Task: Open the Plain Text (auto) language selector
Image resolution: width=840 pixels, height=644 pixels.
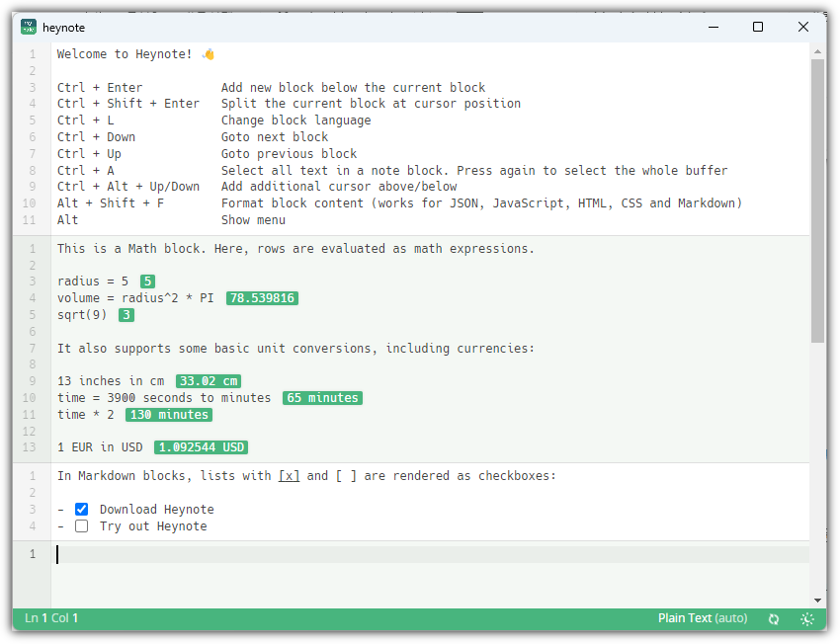Action: (x=703, y=618)
